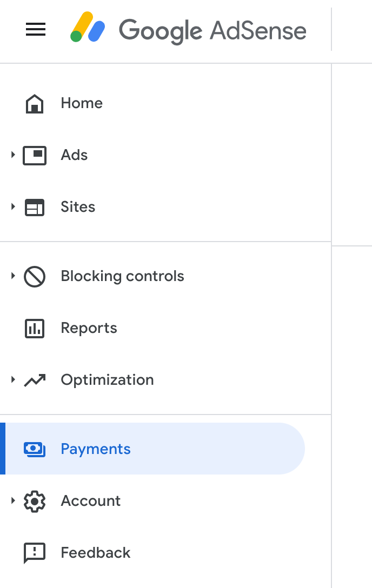Click the Payments money icon
This screenshot has width=372, height=588.
pos(35,449)
